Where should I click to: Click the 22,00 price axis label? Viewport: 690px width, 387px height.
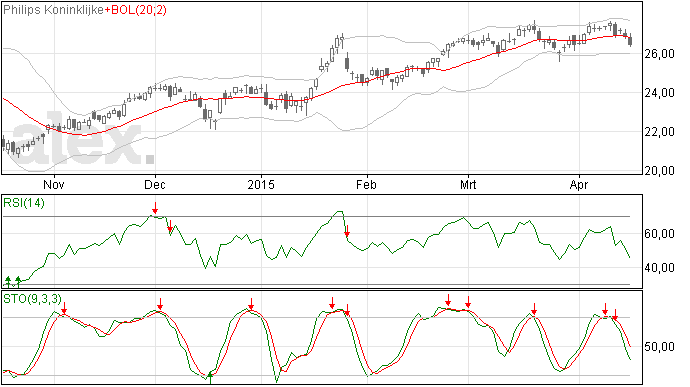click(659, 132)
